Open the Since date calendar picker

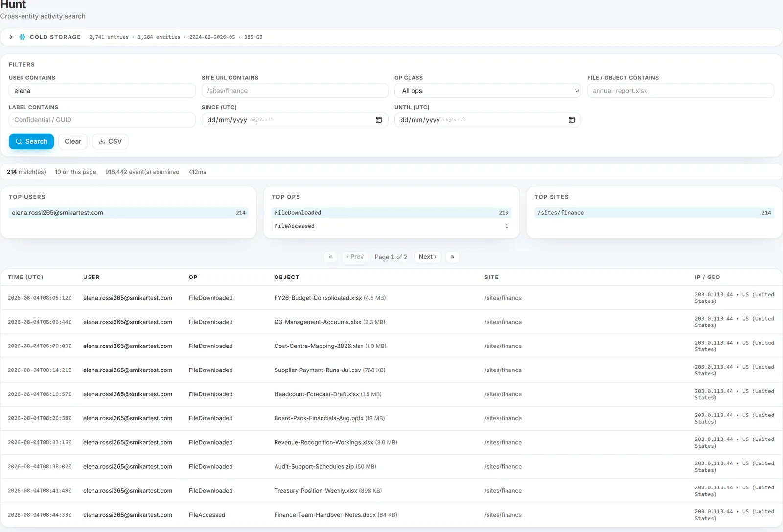pos(378,120)
